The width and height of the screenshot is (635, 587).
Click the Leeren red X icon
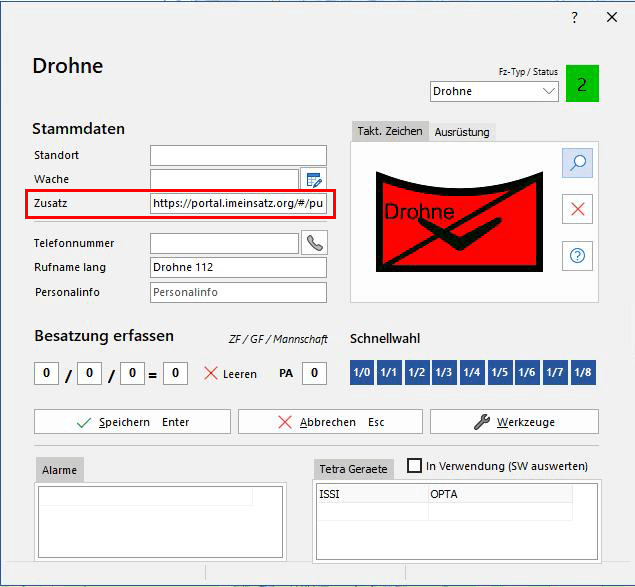point(211,373)
